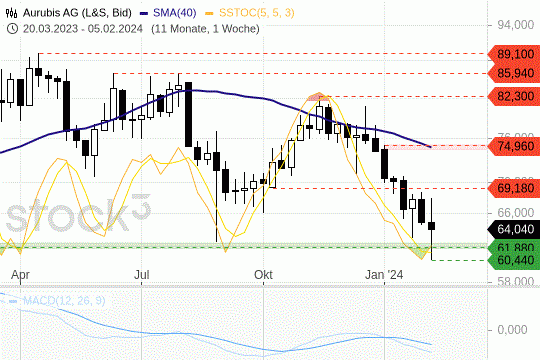Click the 89,100 resistance price label
540x360 pixels.
514,54
